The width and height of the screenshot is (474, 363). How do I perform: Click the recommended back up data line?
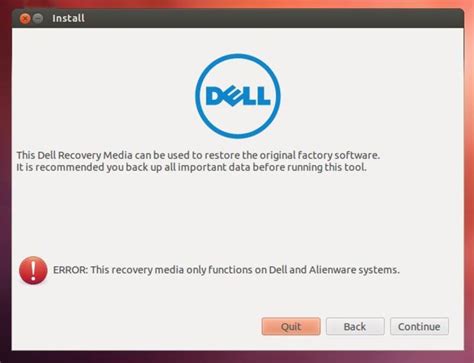[x=191, y=167]
